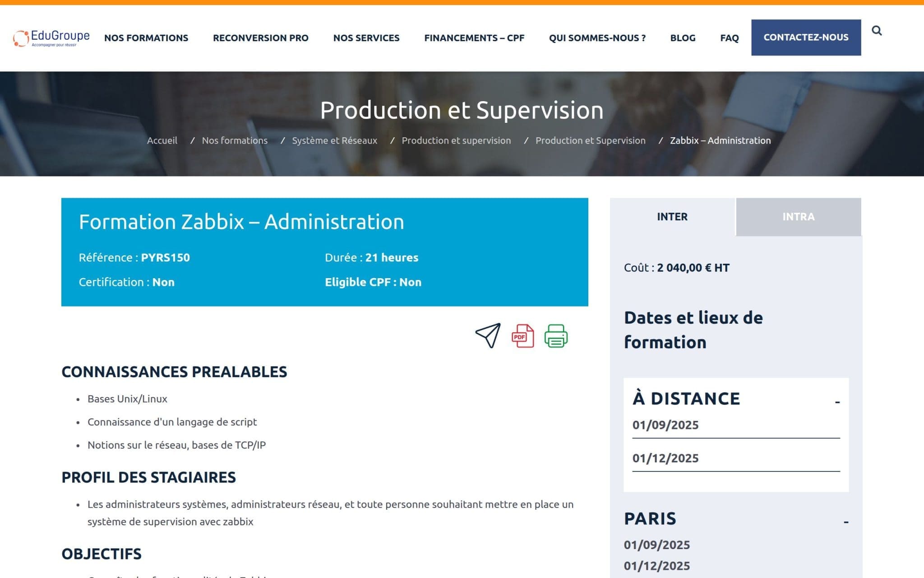
Task: Download the course PDF
Action: [x=522, y=336]
